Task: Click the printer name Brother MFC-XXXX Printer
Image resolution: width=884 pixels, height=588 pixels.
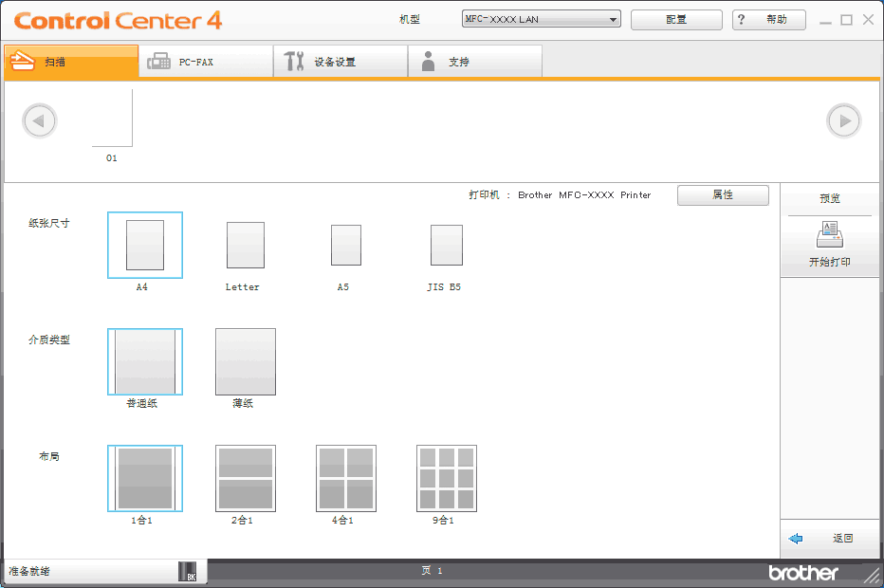Action: point(584,195)
